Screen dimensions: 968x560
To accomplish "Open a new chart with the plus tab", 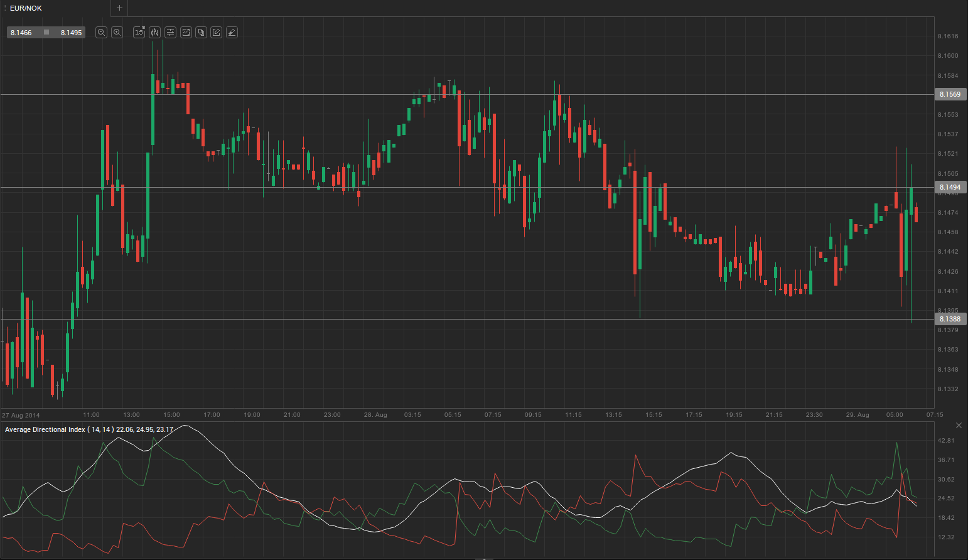I will point(119,8).
